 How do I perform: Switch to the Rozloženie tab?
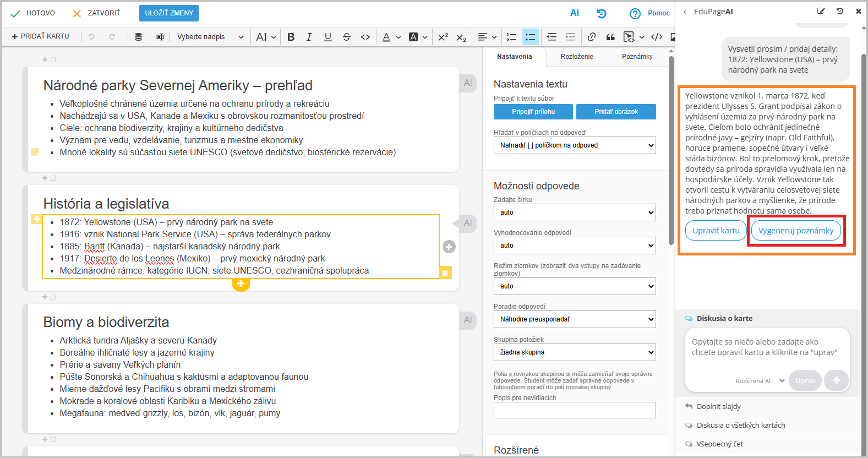[x=576, y=57]
